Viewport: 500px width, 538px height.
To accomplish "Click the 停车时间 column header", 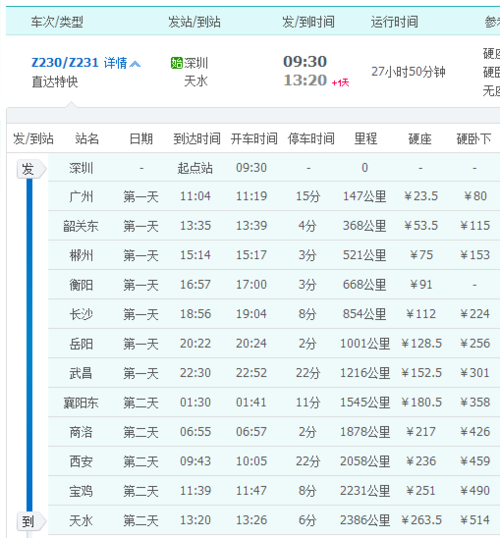I will (x=311, y=139).
